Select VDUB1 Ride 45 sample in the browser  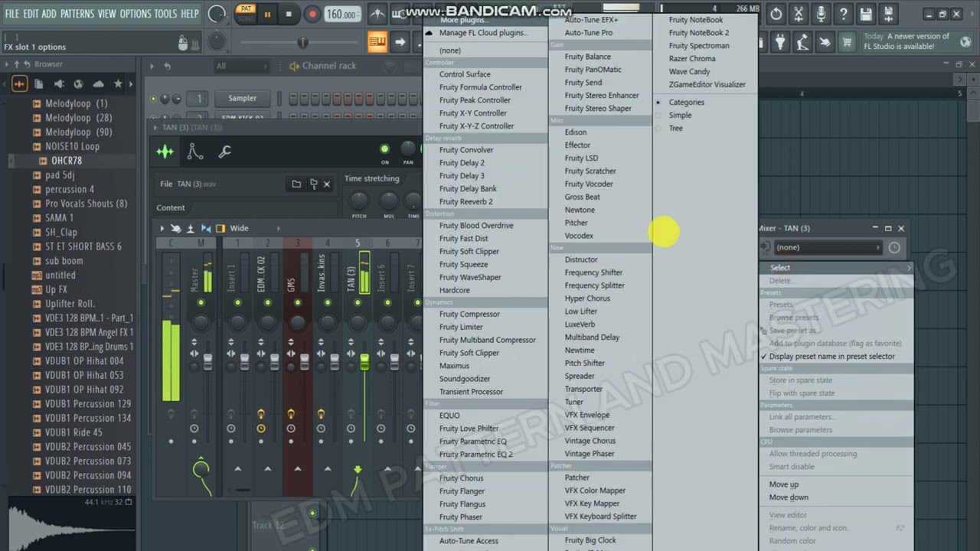click(x=73, y=432)
